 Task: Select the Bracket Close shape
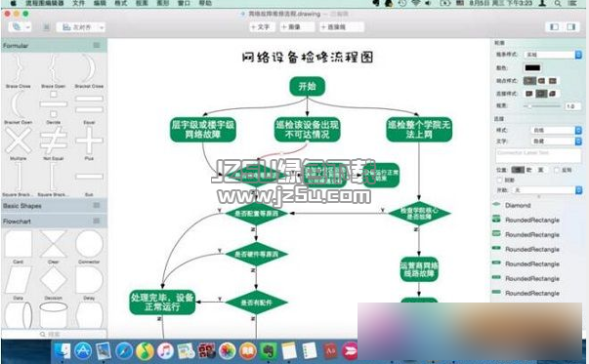[x=89, y=68]
